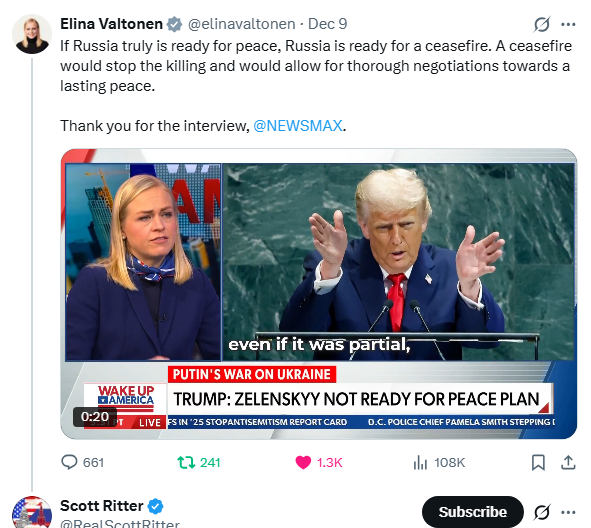Play the Newsmax interview video
Image resolution: width=591 pixels, height=528 pixels.
(x=319, y=294)
